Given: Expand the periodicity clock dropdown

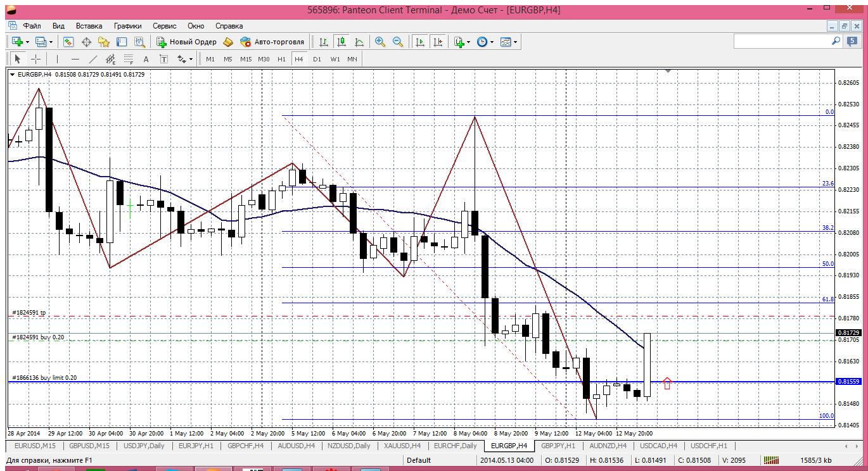Looking at the screenshot, I should click(492, 42).
